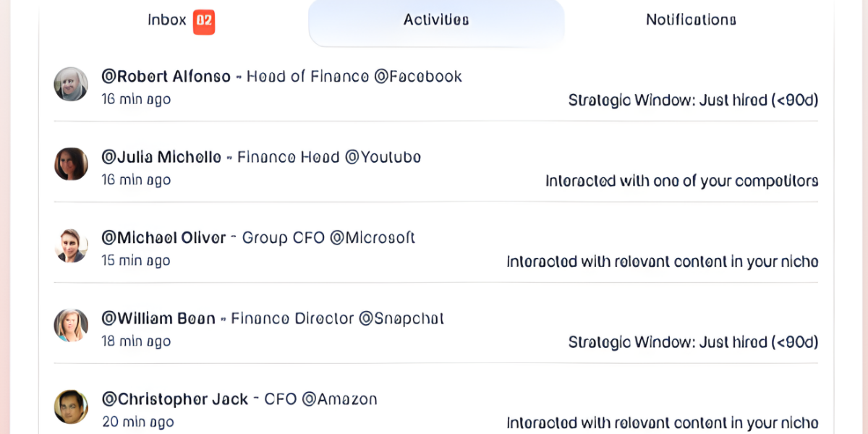Open the Robert Alfonso name link

click(166, 77)
